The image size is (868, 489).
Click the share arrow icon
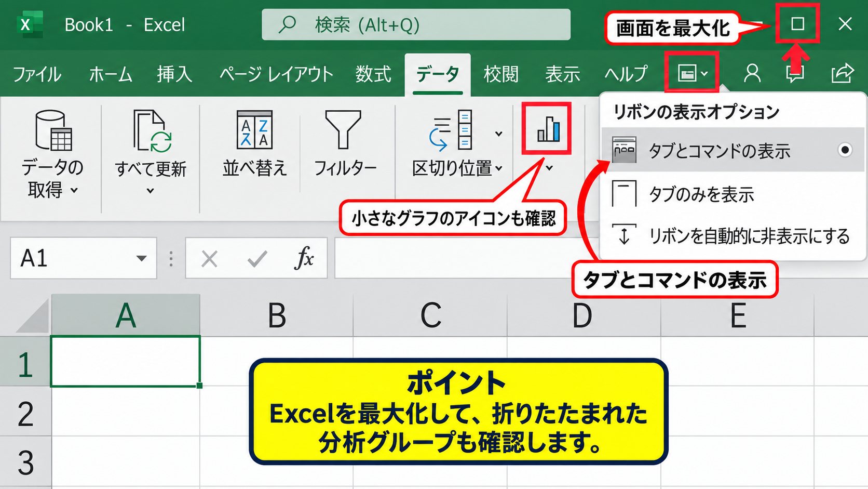pyautogui.click(x=842, y=73)
